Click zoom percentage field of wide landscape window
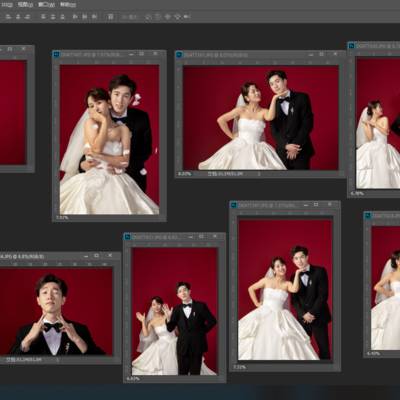 pos(185,174)
